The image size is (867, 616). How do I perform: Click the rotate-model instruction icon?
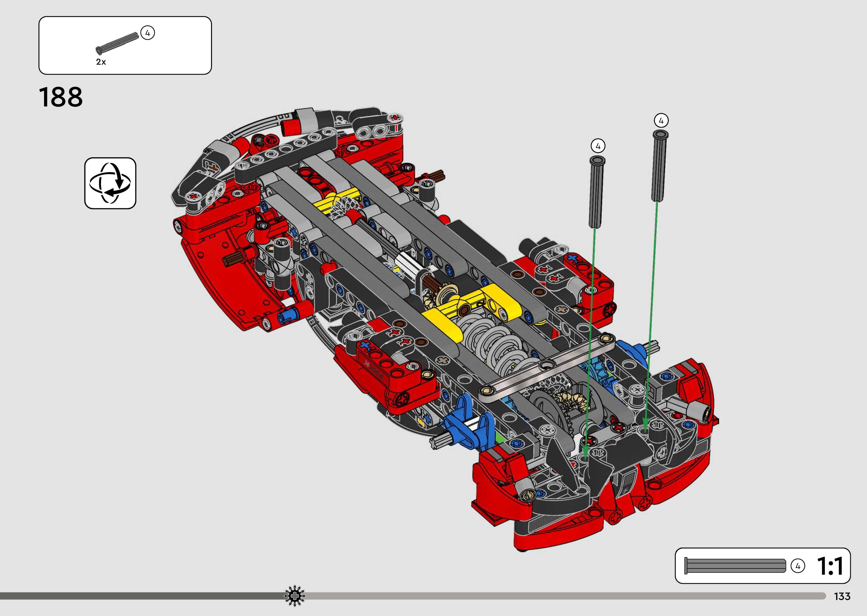pyautogui.click(x=110, y=183)
